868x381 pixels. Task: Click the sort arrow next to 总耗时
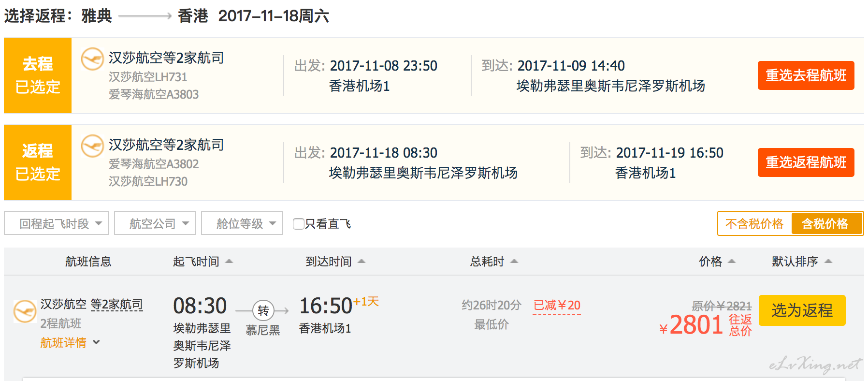pyautogui.click(x=514, y=261)
